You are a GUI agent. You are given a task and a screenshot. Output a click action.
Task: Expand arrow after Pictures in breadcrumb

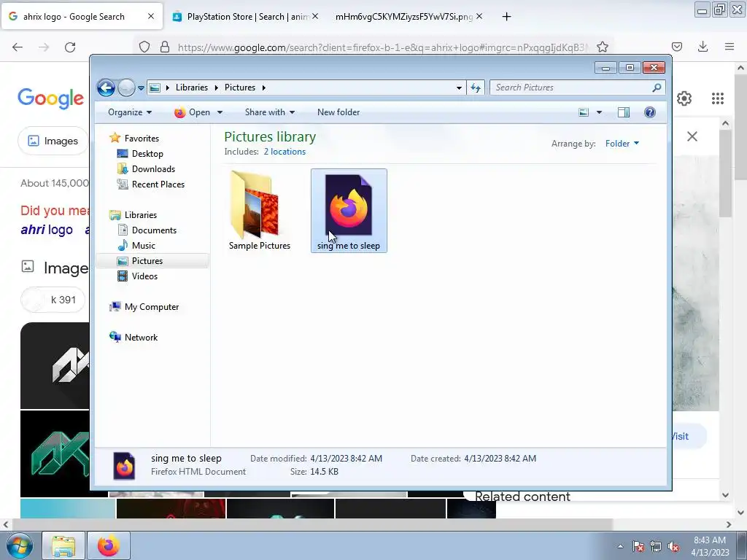coord(263,88)
